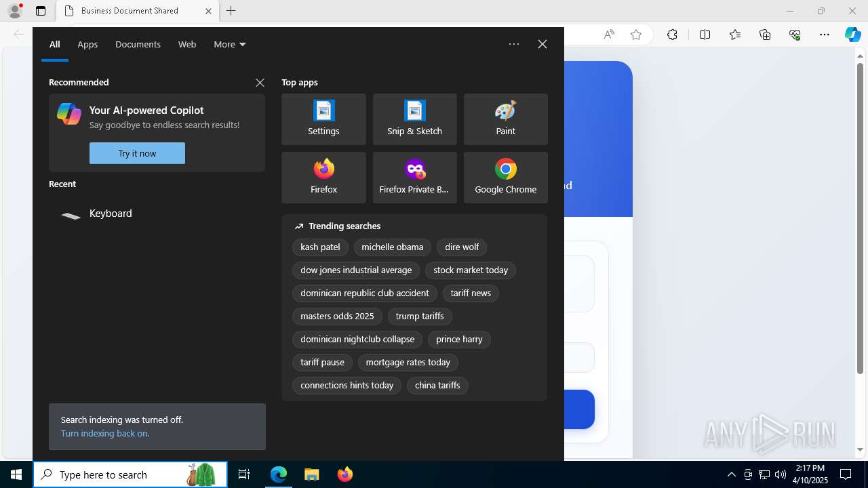Show hidden system tray icons
Image resolution: width=868 pixels, height=488 pixels.
731,474
